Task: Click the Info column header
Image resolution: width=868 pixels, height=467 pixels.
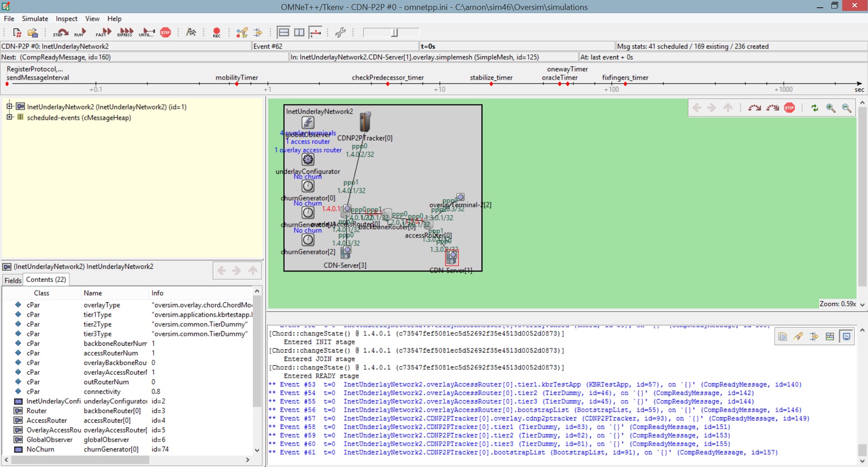Action: point(157,293)
